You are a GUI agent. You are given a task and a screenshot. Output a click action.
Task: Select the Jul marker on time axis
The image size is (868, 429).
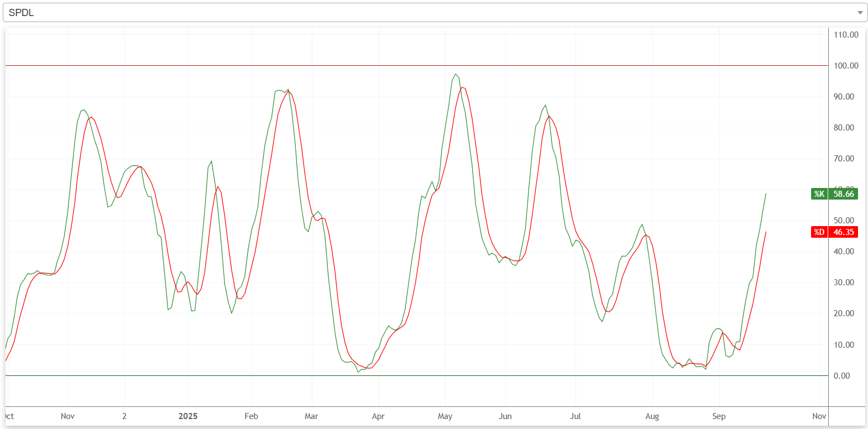tap(576, 416)
